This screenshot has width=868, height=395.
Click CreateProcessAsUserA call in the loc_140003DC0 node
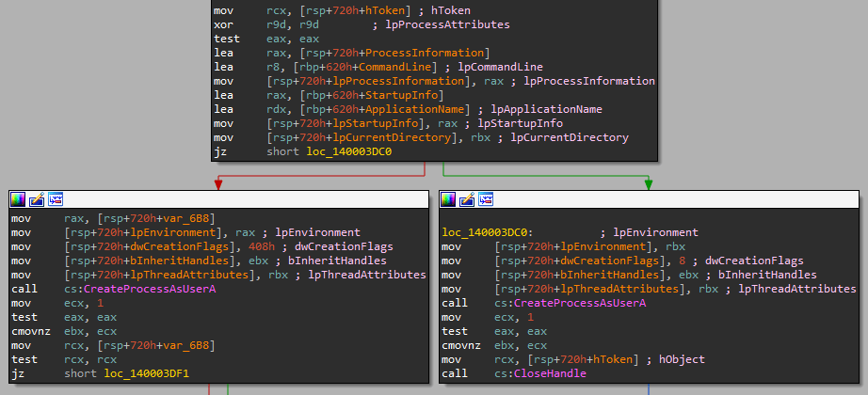click(580, 303)
